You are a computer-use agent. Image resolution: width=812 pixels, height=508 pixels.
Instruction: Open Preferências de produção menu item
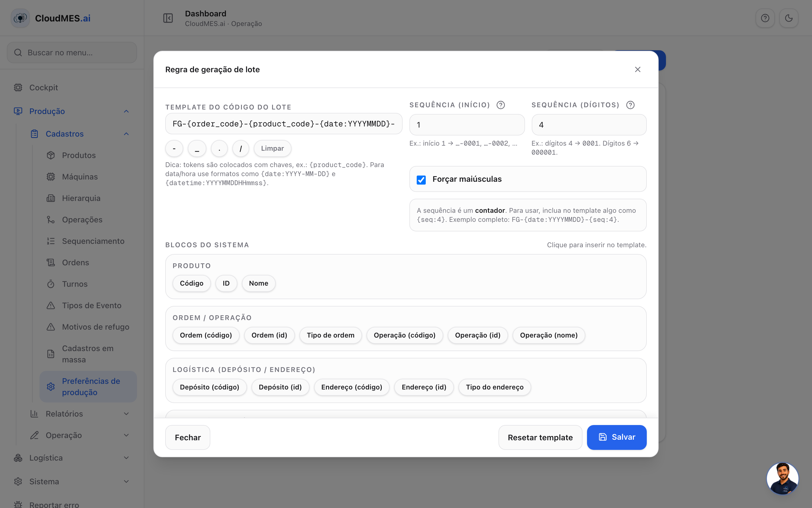88,387
